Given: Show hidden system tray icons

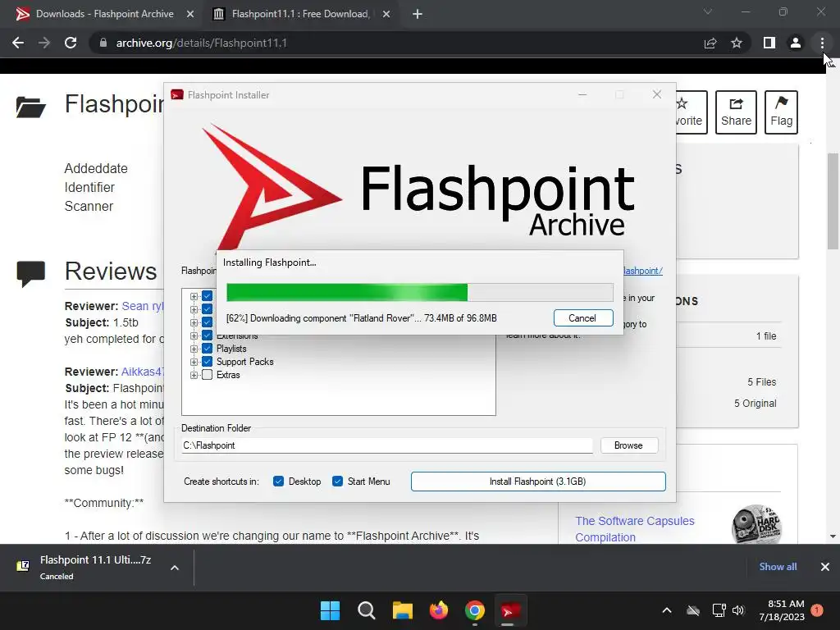Looking at the screenshot, I should (x=666, y=610).
